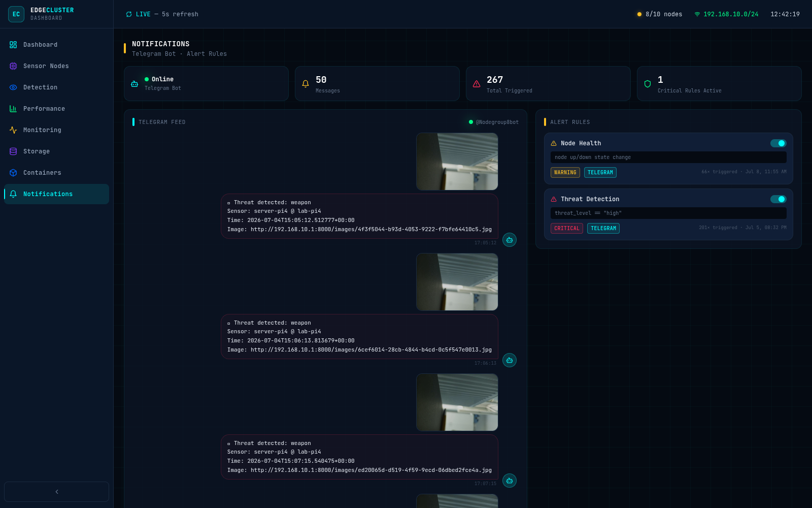Viewport: 812px width, 508px height.
Task: Open the Storage section
Action: 56,151
